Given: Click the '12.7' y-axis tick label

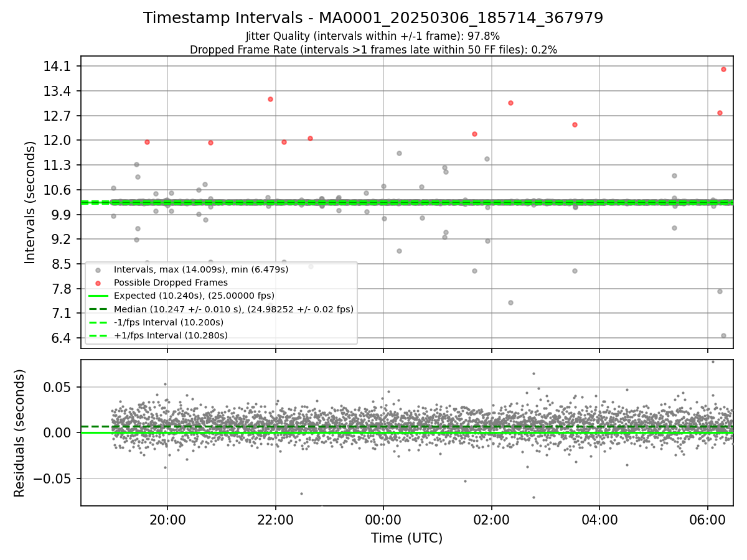Looking at the screenshot, I should click(57, 116).
